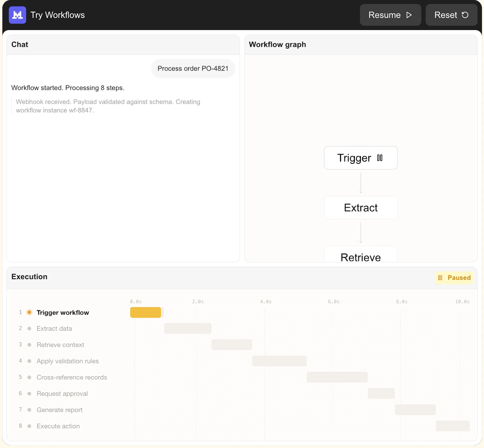Click the status dot next to Apply validation rules
This screenshot has width=484, height=448.
29,361
